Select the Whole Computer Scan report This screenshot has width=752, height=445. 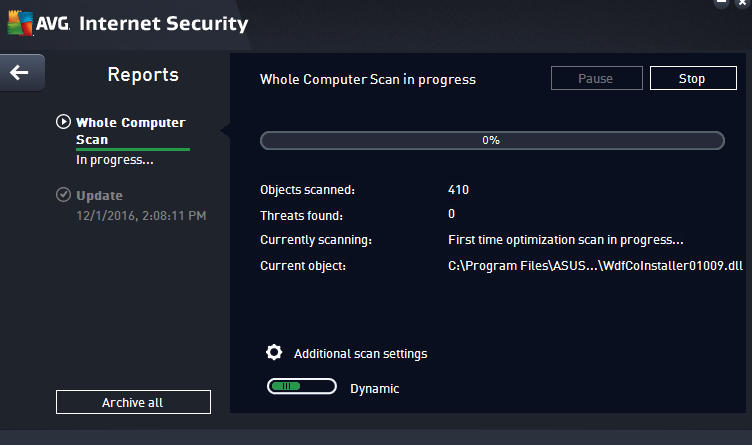[130, 130]
